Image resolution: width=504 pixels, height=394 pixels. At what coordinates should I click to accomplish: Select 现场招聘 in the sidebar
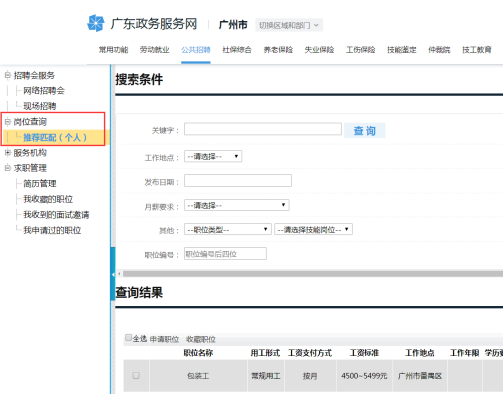(40, 106)
